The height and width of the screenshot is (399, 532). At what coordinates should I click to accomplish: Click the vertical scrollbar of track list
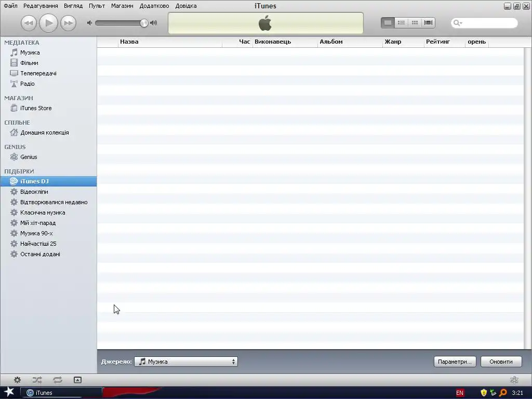click(x=528, y=198)
